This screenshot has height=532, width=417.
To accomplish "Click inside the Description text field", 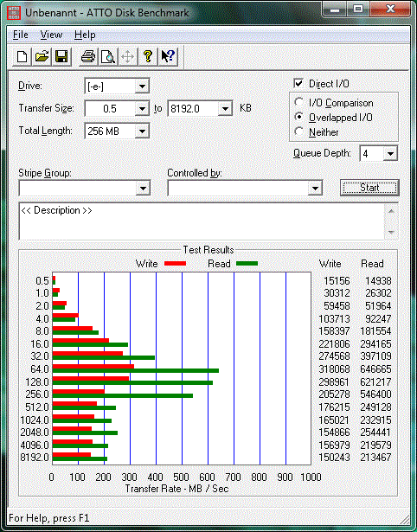I will 202,221.
